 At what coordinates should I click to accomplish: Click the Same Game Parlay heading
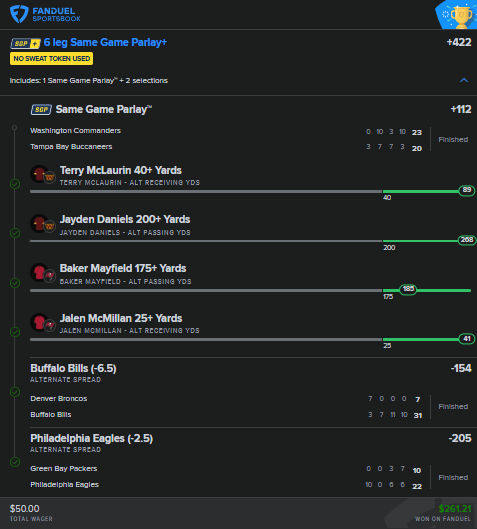pos(104,110)
